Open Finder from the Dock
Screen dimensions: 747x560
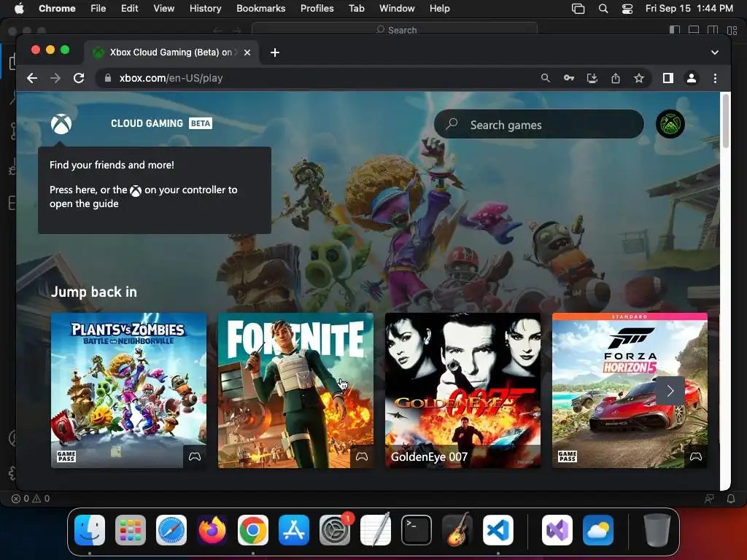(90, 530)
